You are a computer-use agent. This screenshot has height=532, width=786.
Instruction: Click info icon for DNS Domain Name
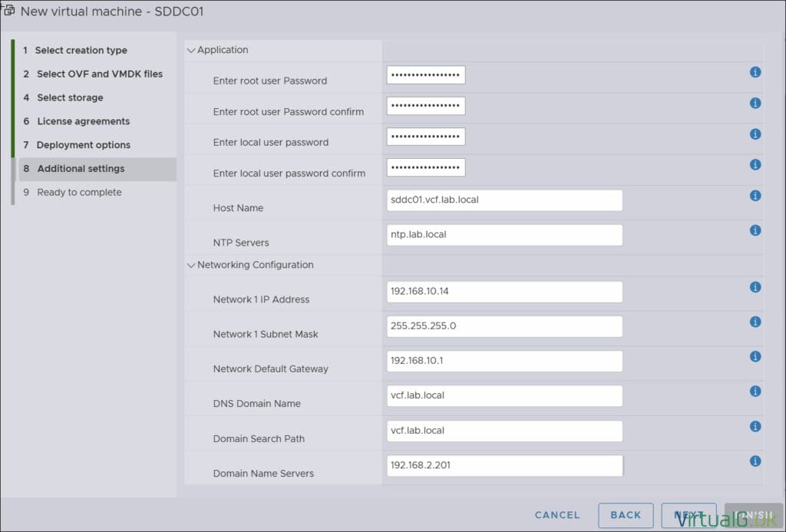pos(755,391)
